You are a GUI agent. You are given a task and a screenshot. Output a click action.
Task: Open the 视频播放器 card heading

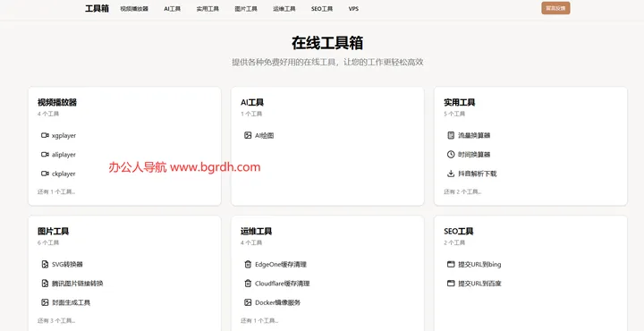[57, 102]
